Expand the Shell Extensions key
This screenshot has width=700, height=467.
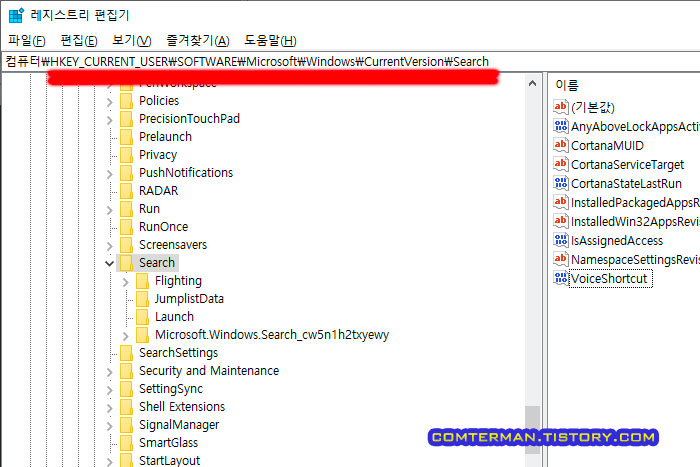click(109, 408)
